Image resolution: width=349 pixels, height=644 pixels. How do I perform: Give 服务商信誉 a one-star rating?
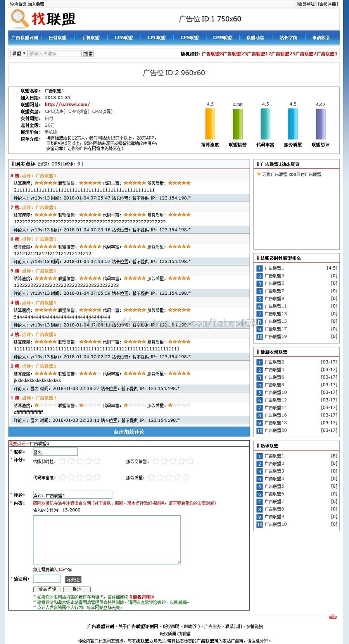[155, 461]
